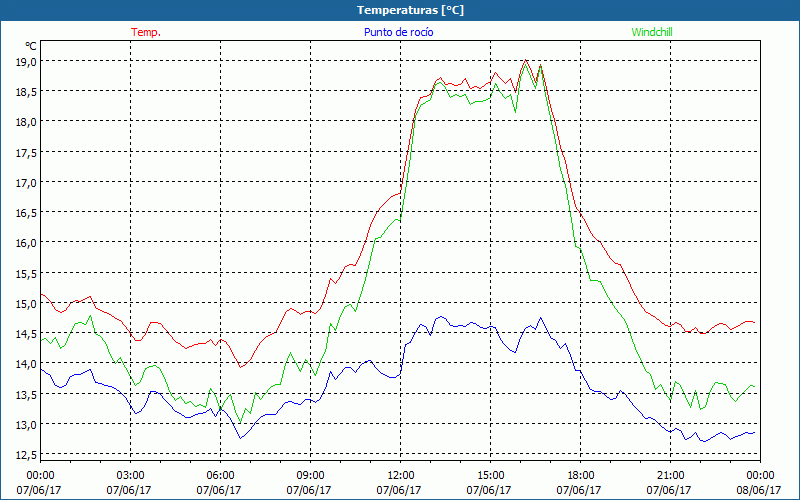Click the 15,0 y-axis label
800x500 pixels.
pyautogui.click(x=26, y=303)
